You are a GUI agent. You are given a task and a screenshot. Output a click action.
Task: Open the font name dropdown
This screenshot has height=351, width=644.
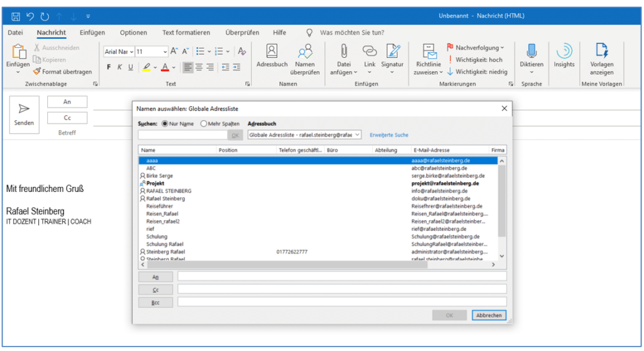pos(131,52)
